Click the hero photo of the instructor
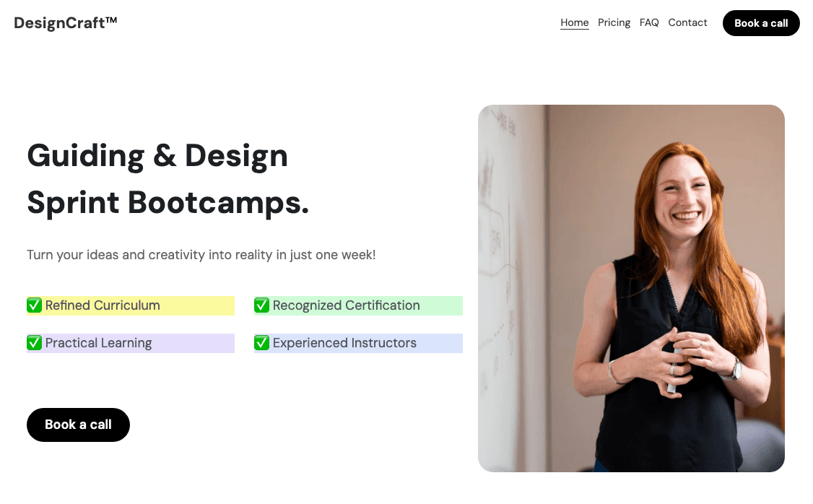The width and height of the screenshot is (813, 504). click(x=631, y=288)
